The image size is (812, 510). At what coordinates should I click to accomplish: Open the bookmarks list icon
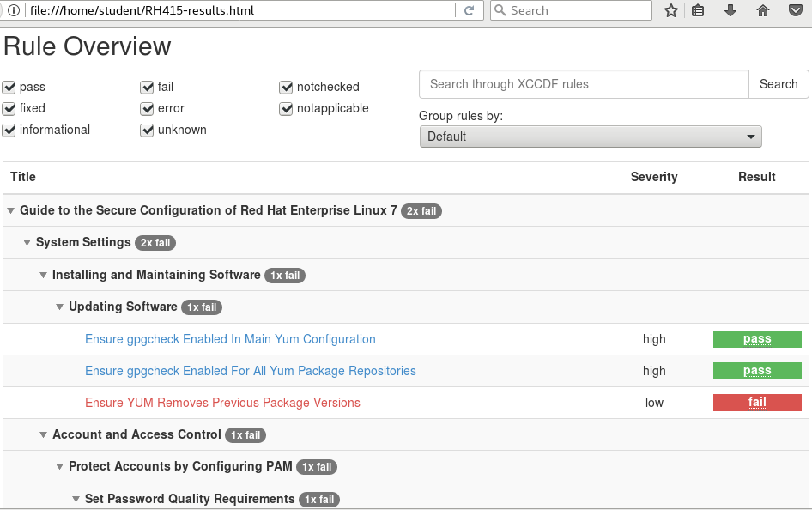[699, 11]
